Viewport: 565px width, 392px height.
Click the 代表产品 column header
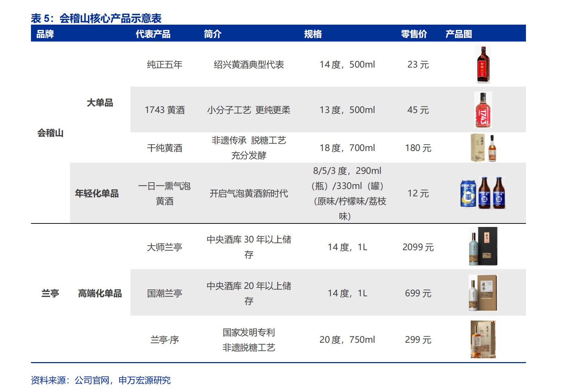(x=153, y=34)
